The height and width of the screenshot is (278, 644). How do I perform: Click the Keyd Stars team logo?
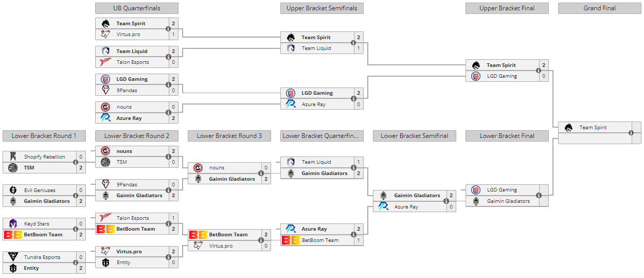coord(13,223)
